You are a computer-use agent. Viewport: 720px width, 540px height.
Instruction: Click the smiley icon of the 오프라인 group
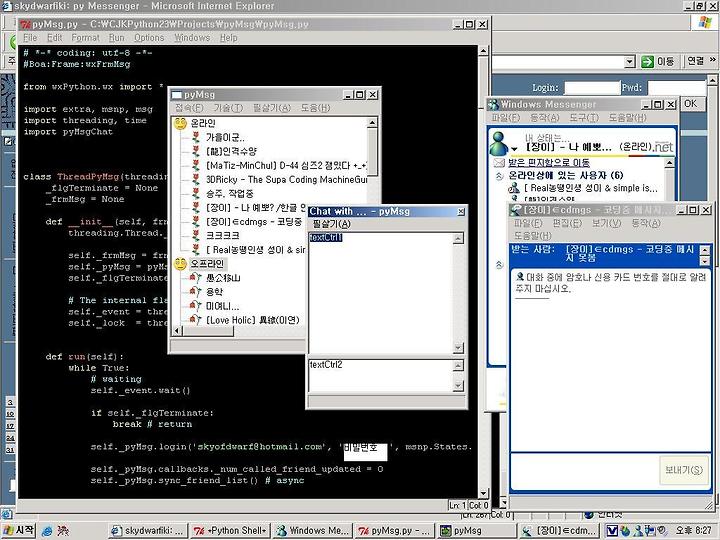pos(180,264)
